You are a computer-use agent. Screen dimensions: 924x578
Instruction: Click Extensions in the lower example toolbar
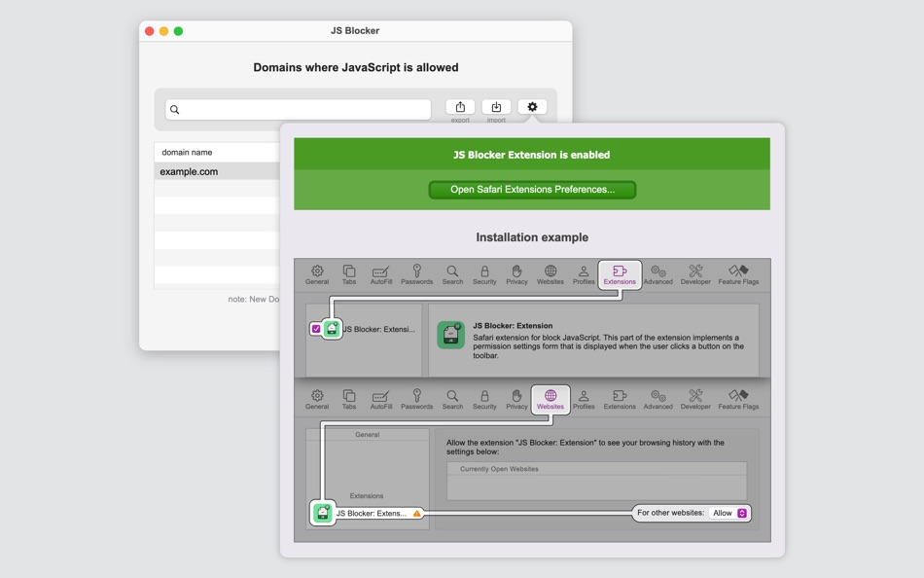click(620, 399)
